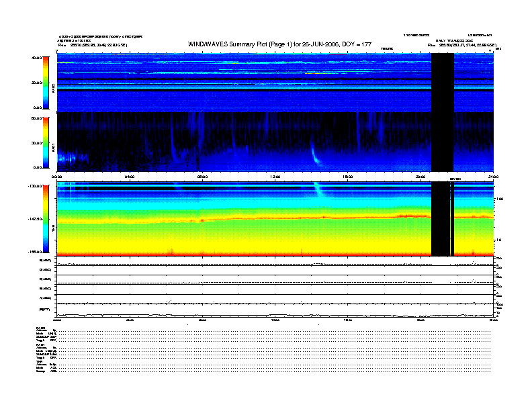Click 20:00 label under the RAD1 spectrogram
Image resolution: width=532 pixels, height=411 pixels.
pos(420,177)
